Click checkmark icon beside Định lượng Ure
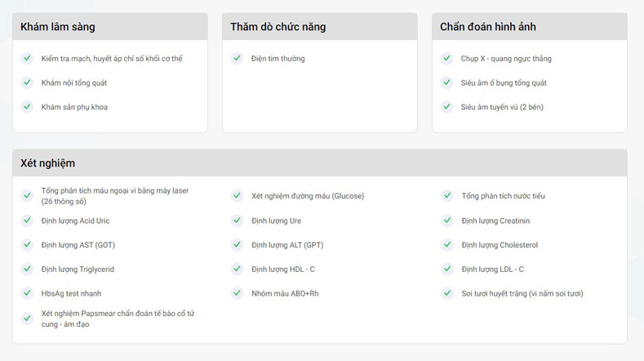644x361 pixels. point(237,221)
